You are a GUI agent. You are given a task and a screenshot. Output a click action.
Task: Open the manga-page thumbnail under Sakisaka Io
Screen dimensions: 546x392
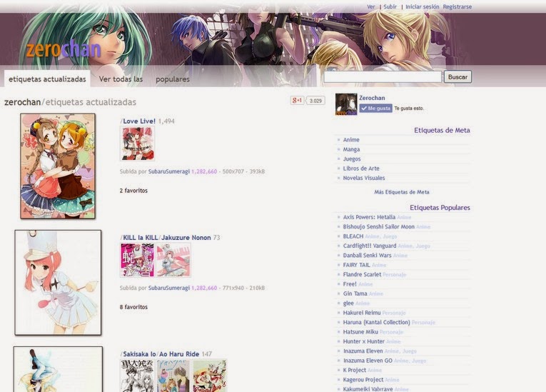[x=138, y=376]
